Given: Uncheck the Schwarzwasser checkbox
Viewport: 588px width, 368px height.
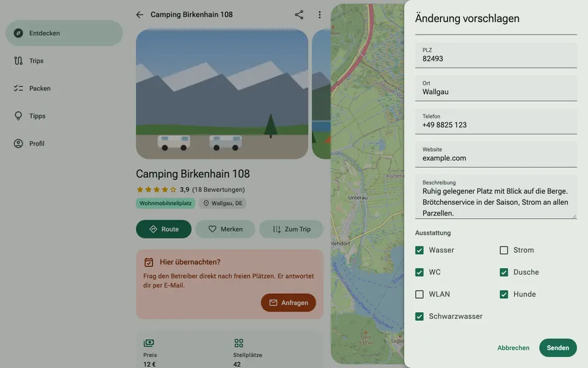Looking at the screenshot, I should [419, 316].
